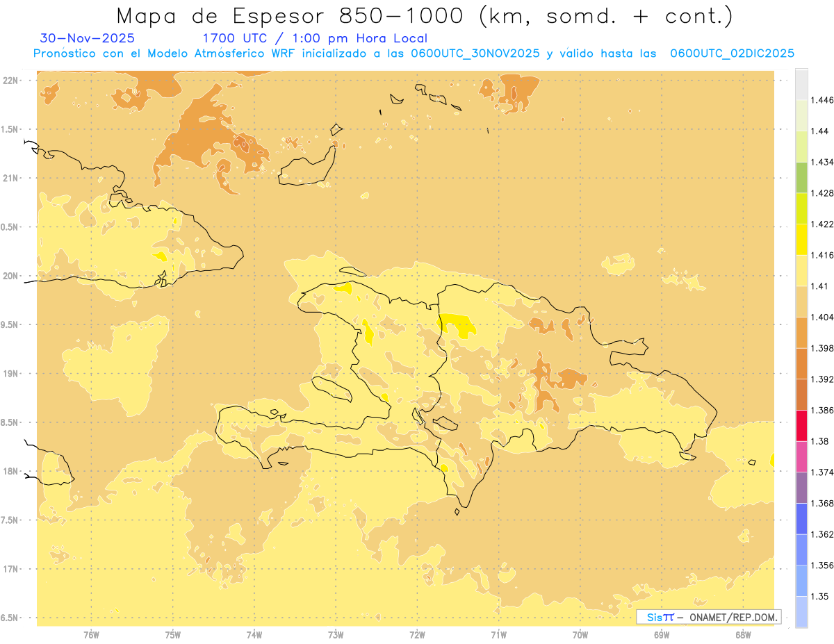The width and height of the screenshot is (834, 644).
Task: Click the date text '30-Nov-2025'
Action: 88,39
